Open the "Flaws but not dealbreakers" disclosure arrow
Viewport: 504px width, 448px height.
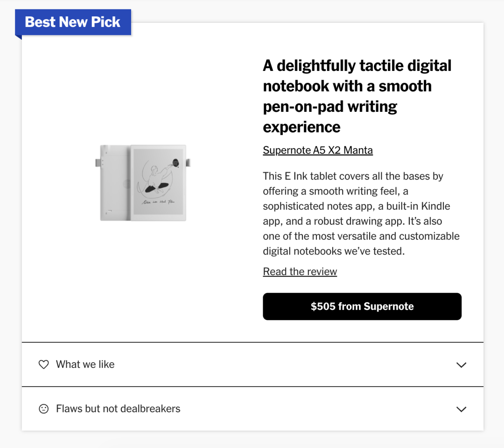click(x=461, y=409)
